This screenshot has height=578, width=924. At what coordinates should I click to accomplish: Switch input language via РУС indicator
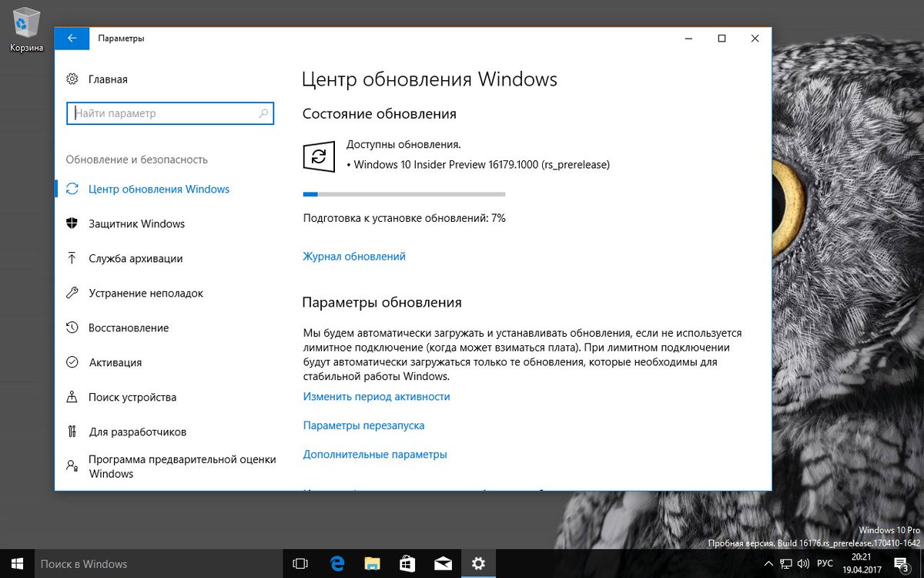tap(825, 563)
